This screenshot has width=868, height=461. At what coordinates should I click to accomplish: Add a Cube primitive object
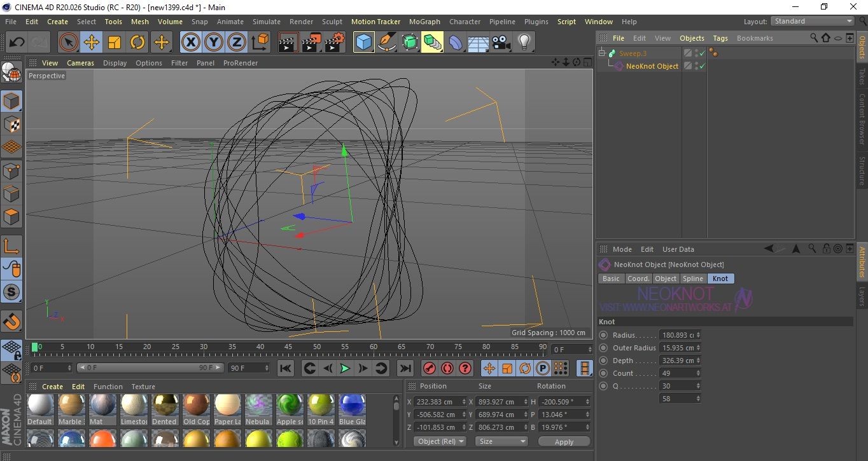tap(364, 43)
